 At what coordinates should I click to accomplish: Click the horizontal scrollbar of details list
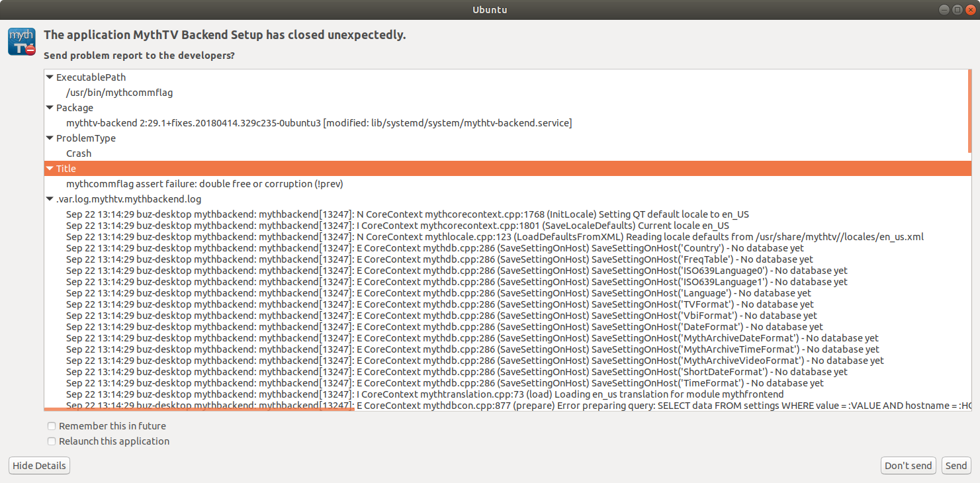[199, 409]
